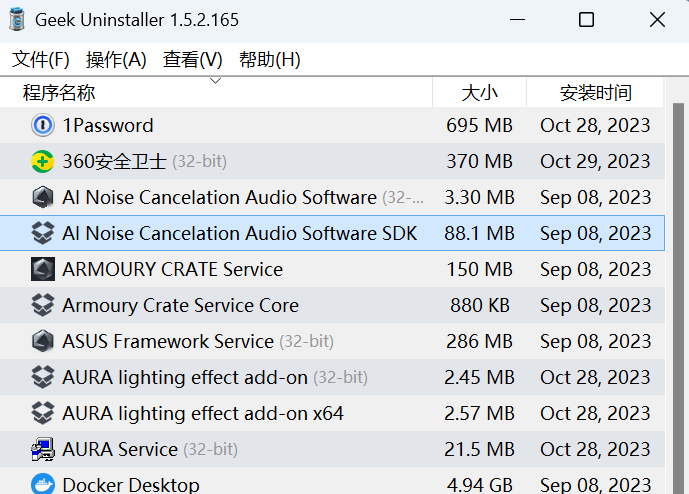Open the 操作(A) menu
Image resolution: width=689 pixels, height=494 pixels.
click(116, 60)
